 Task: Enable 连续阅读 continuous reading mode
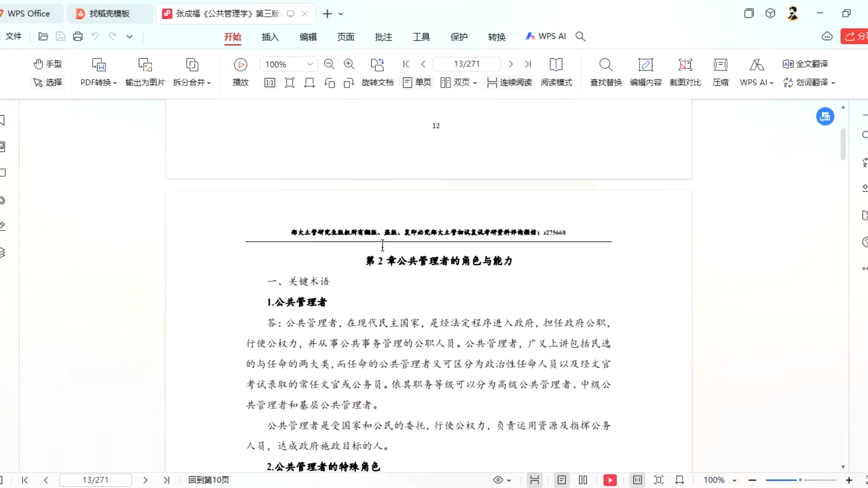(x=509, y=83)
